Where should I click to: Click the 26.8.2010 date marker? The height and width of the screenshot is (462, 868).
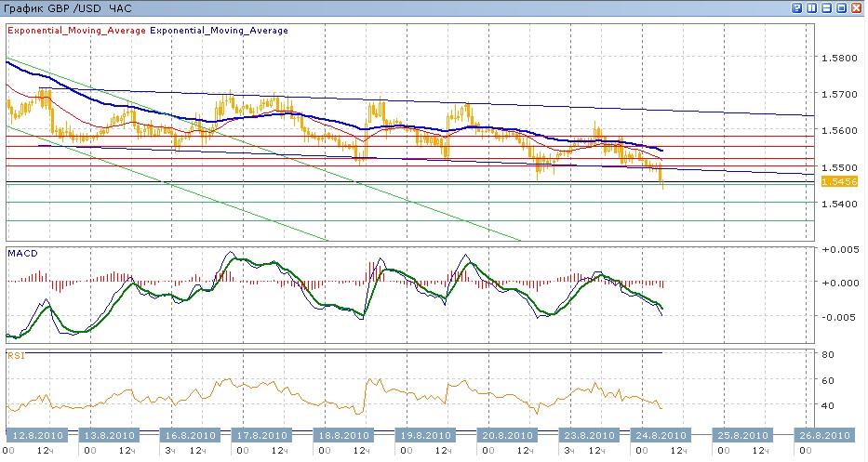coord(823,435)
